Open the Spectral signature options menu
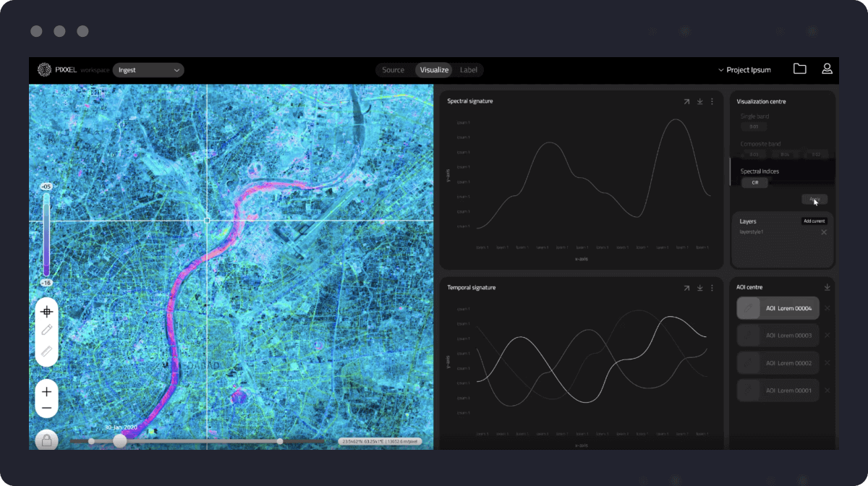 [x=713, y=101]
